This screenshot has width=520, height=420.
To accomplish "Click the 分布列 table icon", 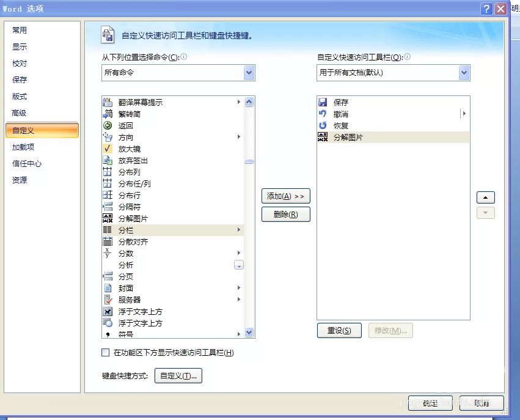I will (x=108, y=172).
